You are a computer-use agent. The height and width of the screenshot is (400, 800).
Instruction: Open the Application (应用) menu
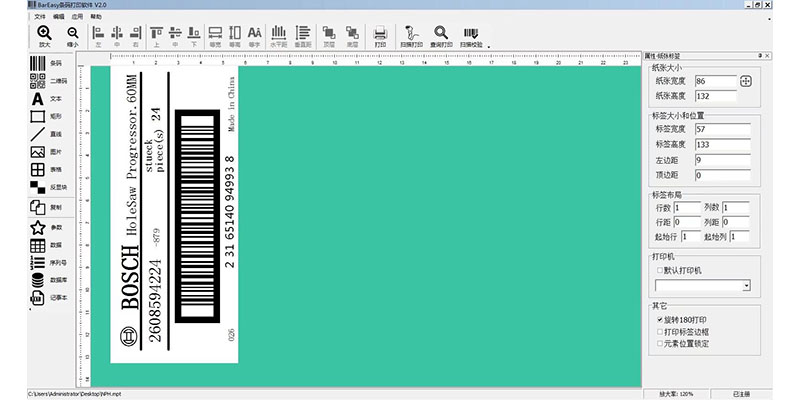[77, 17]
